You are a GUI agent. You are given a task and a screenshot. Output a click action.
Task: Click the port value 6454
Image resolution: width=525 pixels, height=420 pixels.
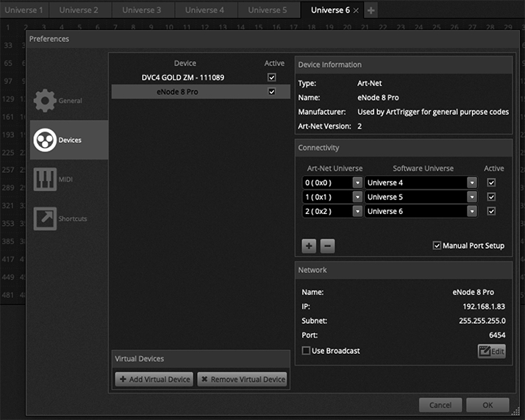(x=497, y=335)
